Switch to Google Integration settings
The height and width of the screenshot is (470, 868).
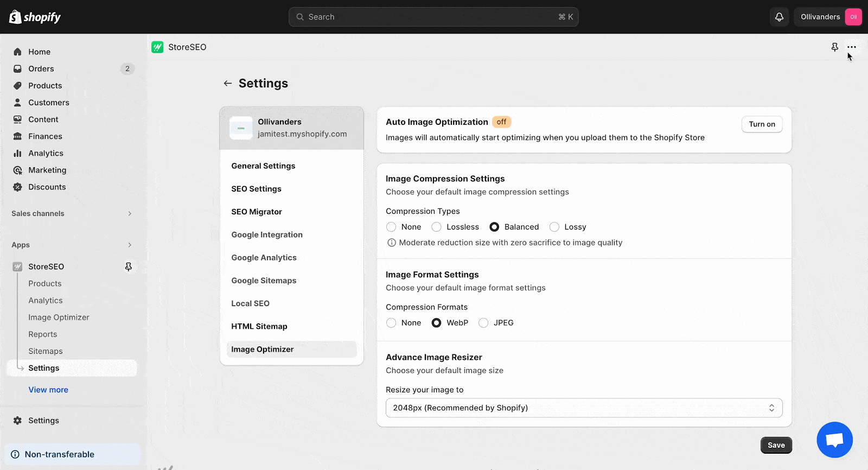pos(267,235)
